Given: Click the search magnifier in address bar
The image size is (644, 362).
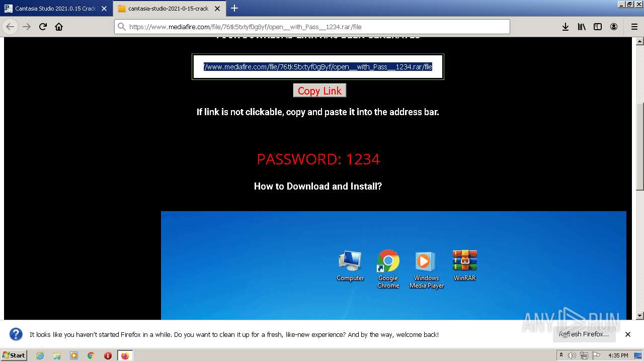Looking at the screenshot, I should pos(121,27).
